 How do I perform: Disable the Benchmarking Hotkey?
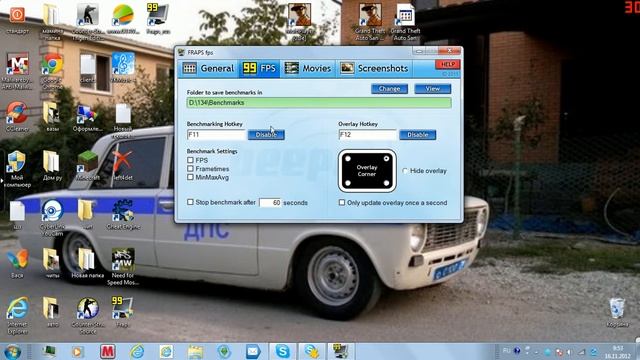(x=266, y=135)
